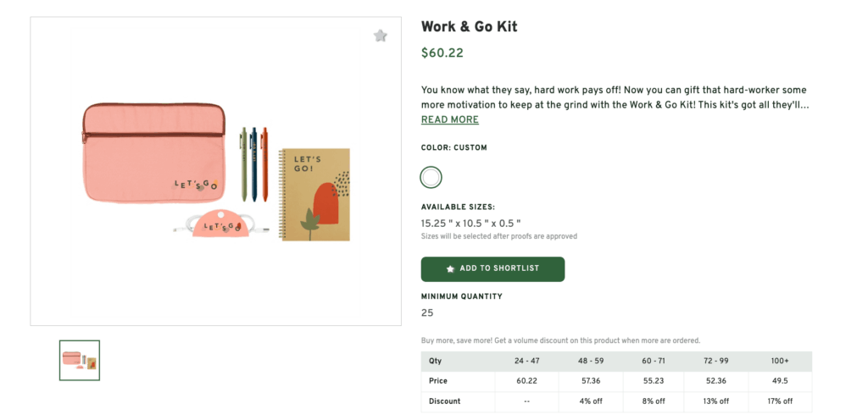The image size is (868, 420).
Task: Click the 15.25 x 10.5 x 0.5 size text
Action: point(476,224)
